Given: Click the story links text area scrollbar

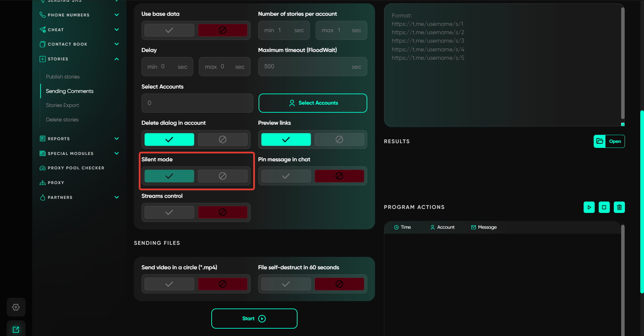Looking at the screenshot, I should [x=623, y=64].
